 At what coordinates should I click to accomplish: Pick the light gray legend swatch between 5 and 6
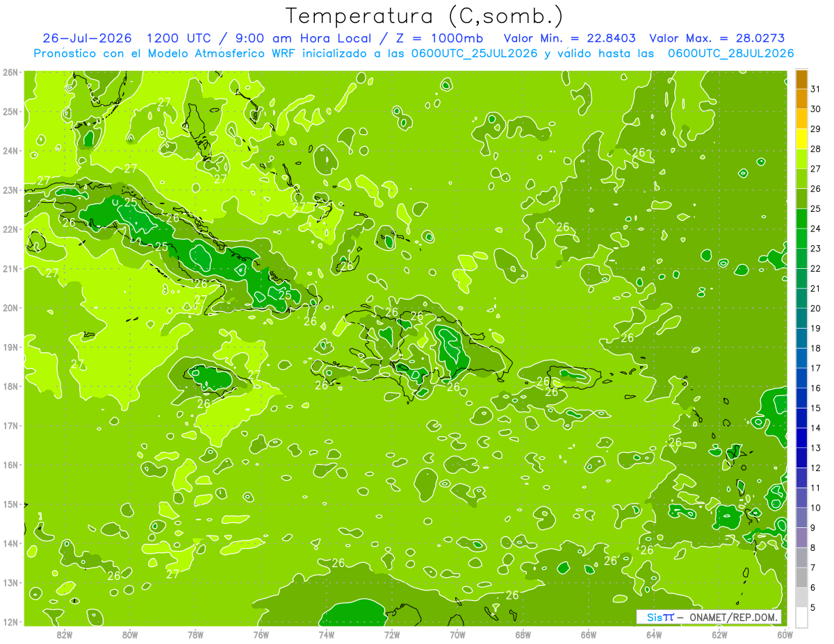tap(801, 597)
